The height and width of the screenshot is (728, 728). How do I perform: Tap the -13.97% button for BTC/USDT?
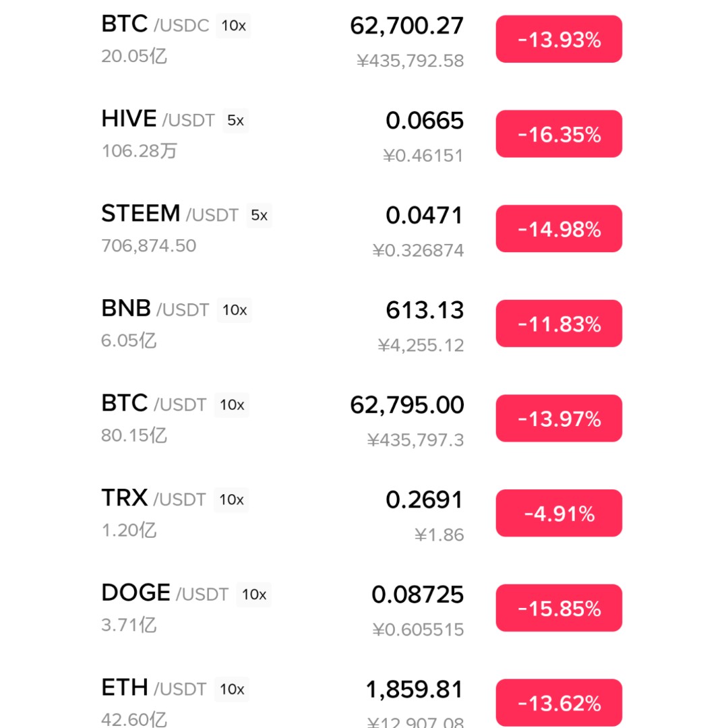pos(559,419)
